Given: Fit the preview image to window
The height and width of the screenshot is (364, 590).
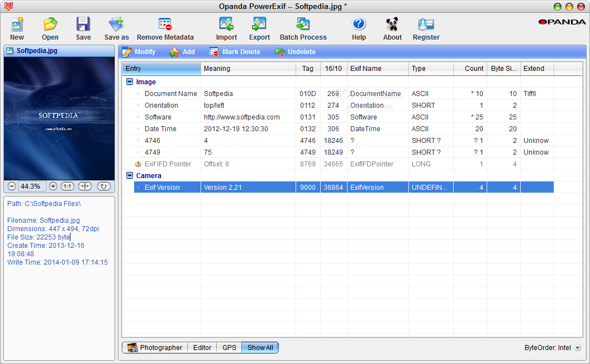Looking at the screenshot, I should point(85,186).
